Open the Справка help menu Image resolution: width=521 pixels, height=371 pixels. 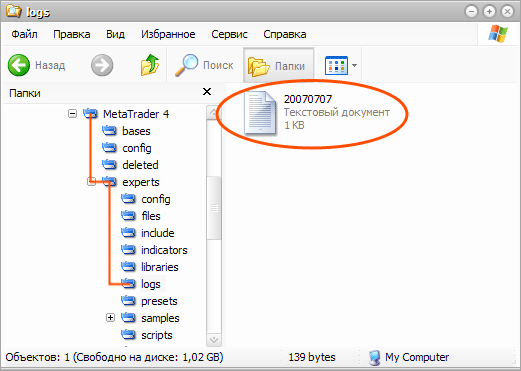point(285,34)
